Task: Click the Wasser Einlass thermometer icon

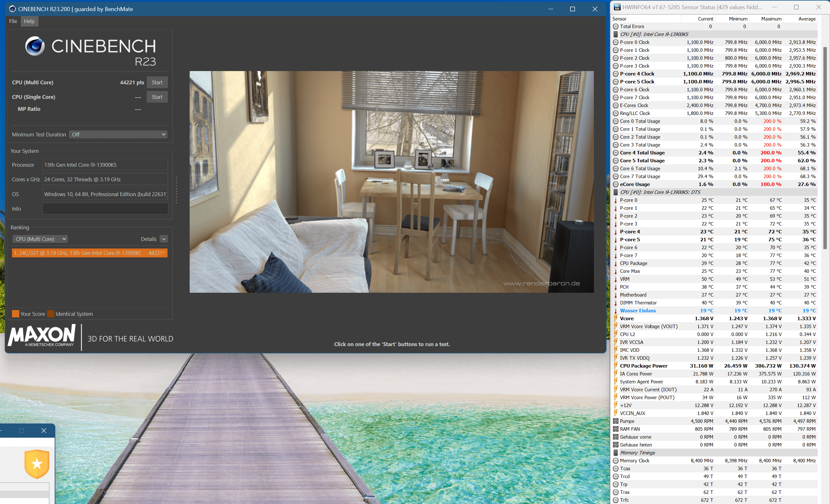Action: pos(616,311)
